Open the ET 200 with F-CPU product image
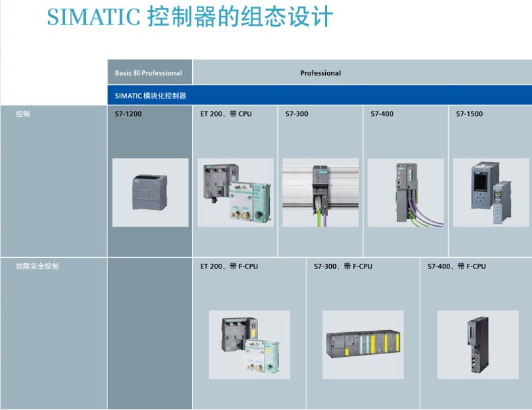The image size is (532, 410). [249, 345]
